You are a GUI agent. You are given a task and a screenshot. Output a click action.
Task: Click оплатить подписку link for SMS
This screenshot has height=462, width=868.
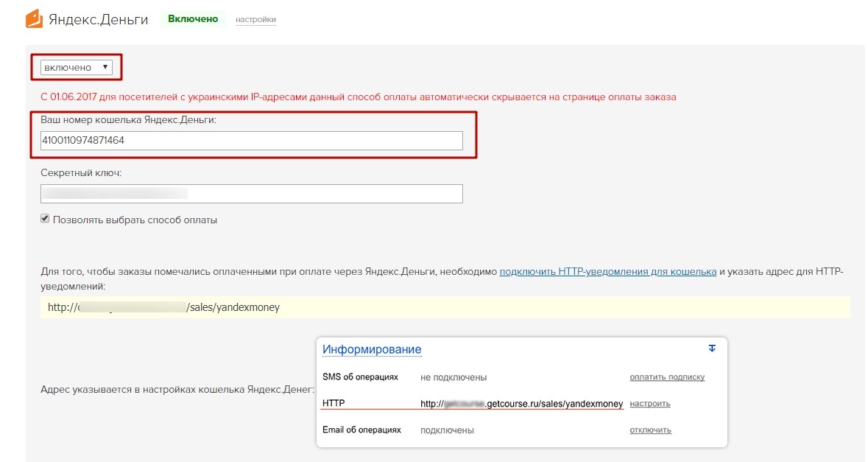tap(667, 377)
